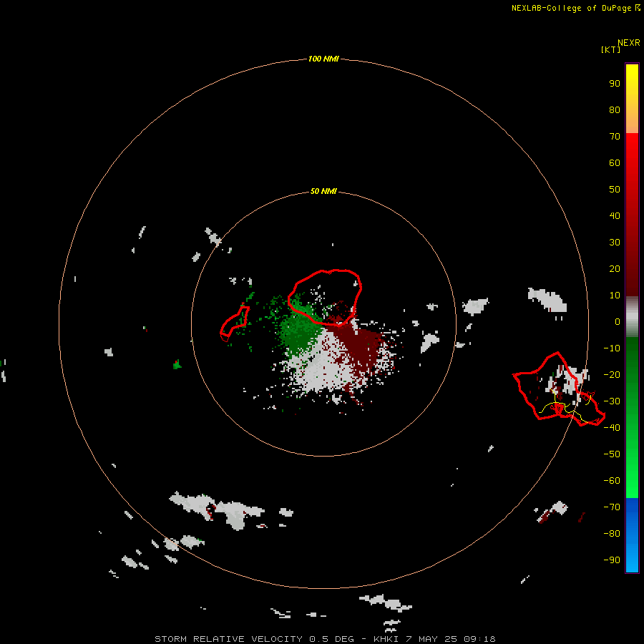Select the -40 value on the velocity scale
This screenshot has width=644, height=644.
[612, 428]
